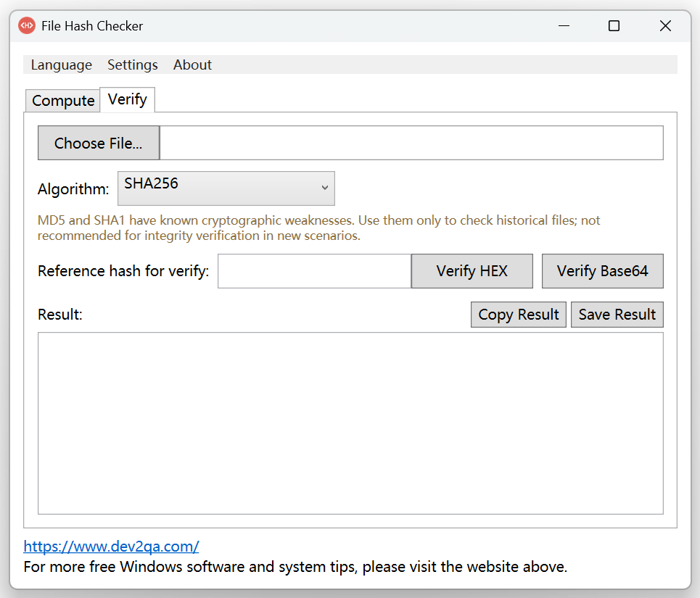The height and width of the screenshot is (598, 700).
Task: Click the Verify HEX button
Action: (472, 271)
